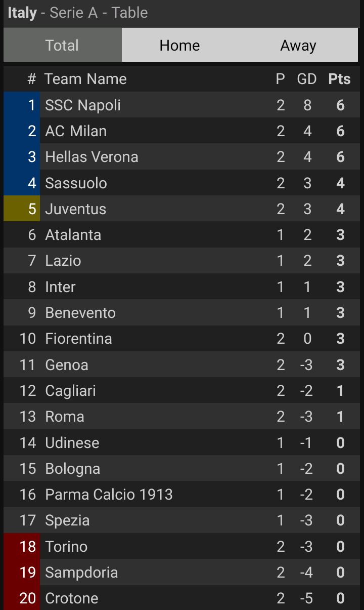Tap the Atalanta row
The image size is (364, 610).
tap(73, 235)
